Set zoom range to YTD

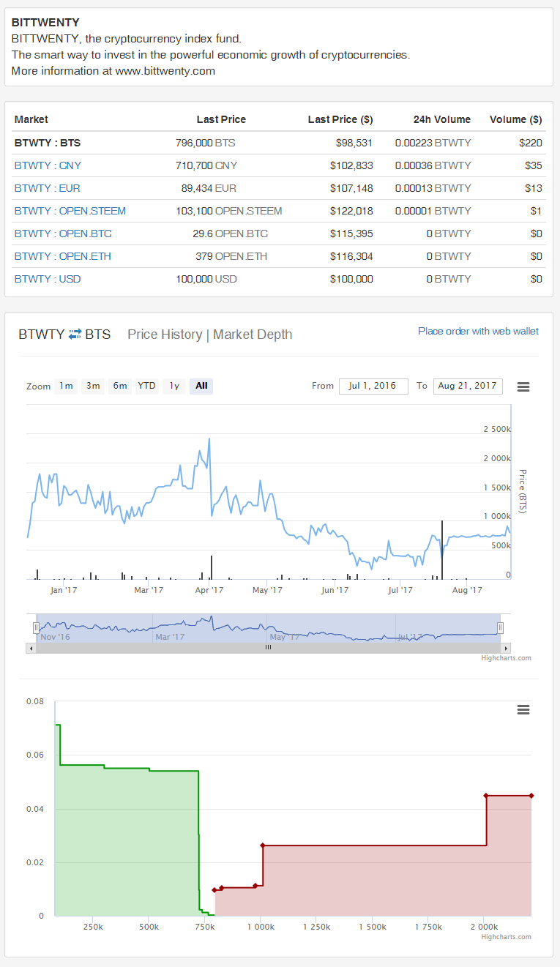pyautogui.click(x=147, y=386)
